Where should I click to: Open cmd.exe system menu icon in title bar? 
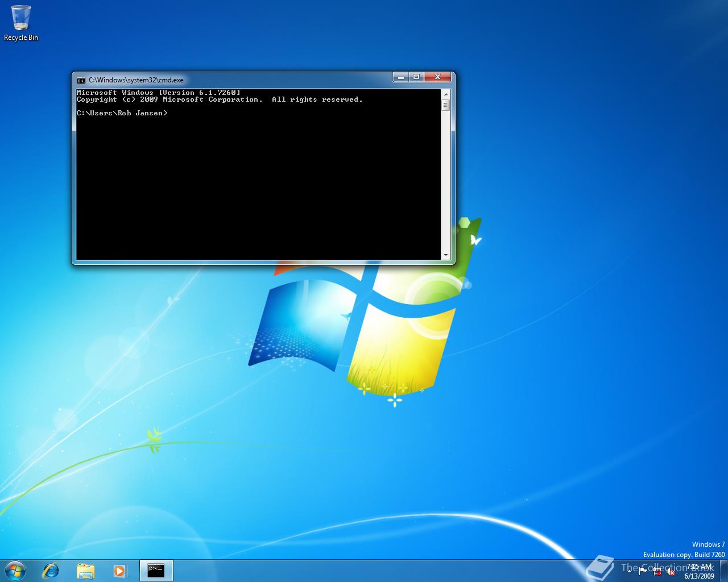(81, 80)
